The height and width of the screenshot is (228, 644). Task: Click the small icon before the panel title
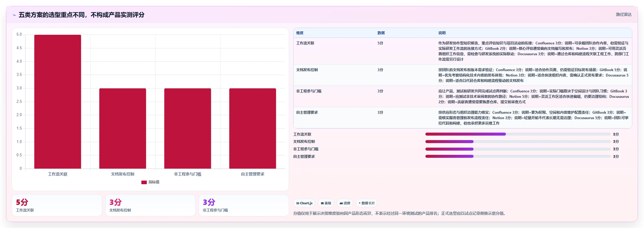click(x=14, y=15)
